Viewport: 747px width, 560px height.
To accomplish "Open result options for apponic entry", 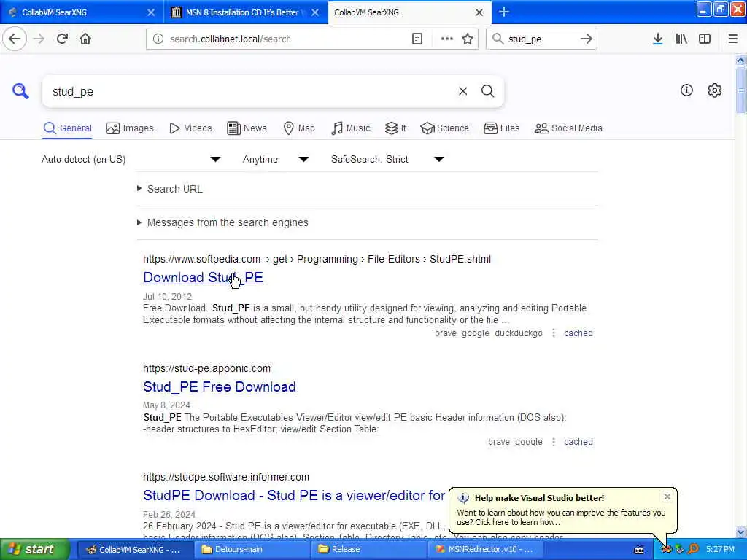I will [x=554, y=442].
